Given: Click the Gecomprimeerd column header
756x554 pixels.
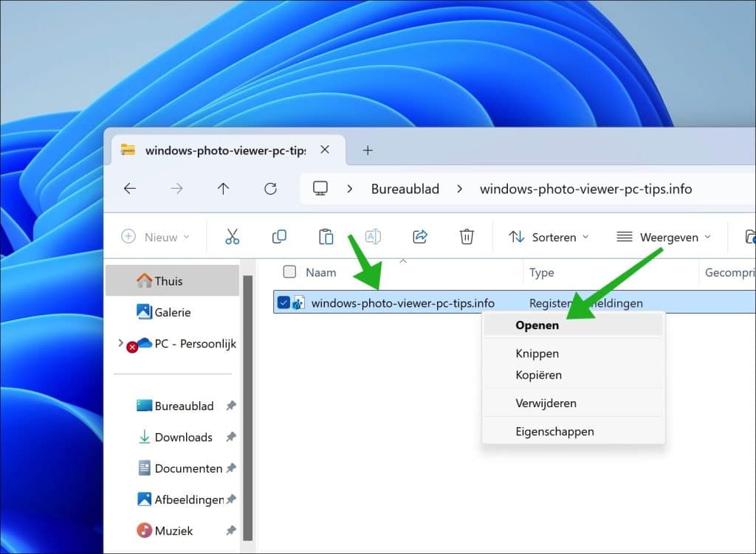Looking at the screenshot, I should tap(730, 272).
